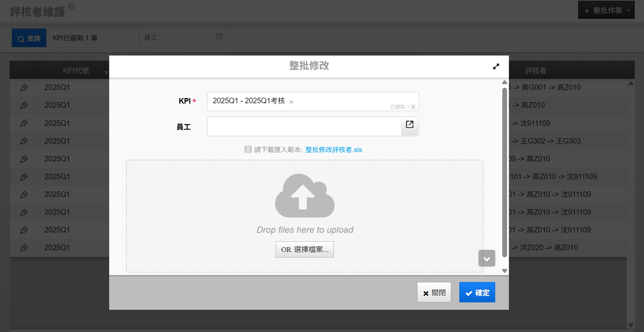Expand the 整批作業 dropdown menu
The height and width of the screenshot is (332, 644).
[x=628, y=11]
